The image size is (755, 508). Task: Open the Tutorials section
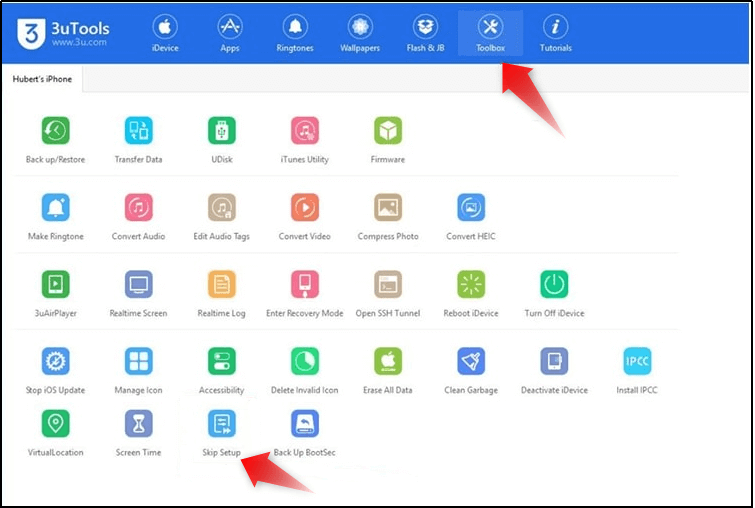pyautogui.click(x=555, y=33)
